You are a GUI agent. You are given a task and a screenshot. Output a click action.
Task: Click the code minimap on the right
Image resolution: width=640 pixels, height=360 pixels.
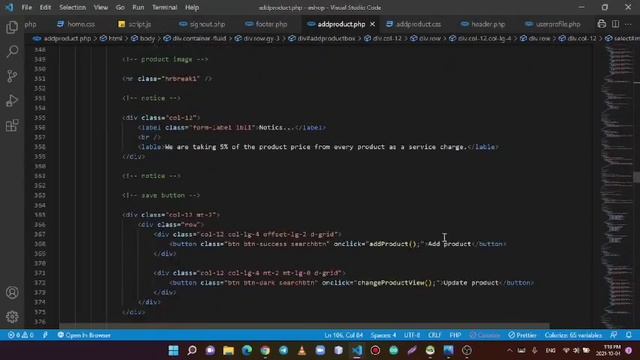click(x=616, y=186)
